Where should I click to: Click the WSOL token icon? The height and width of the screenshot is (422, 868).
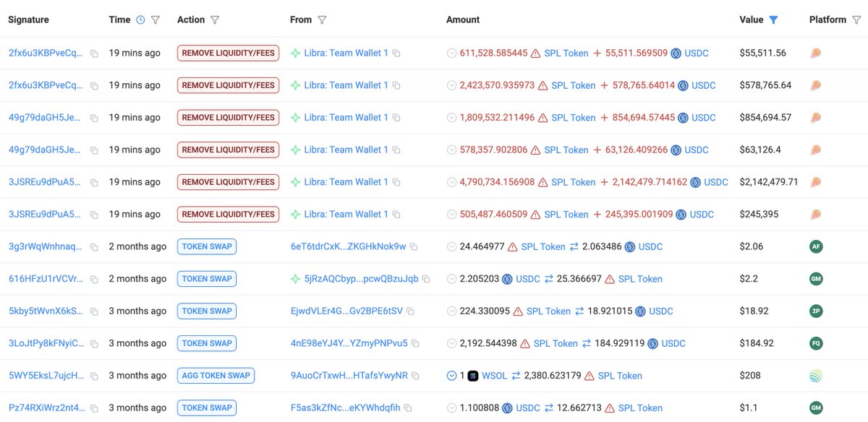click(x=473, y=376)
